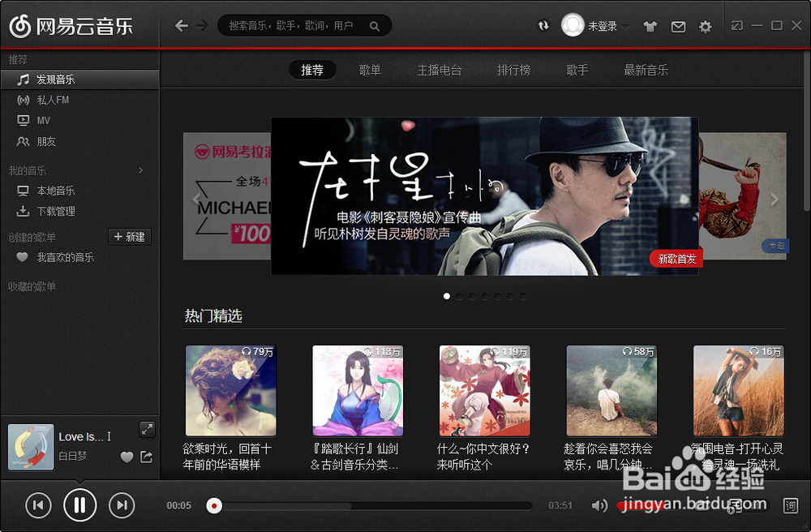Switch to mini mode window icon
This screenshot has width=811, height=532.
tap(736, 25)
